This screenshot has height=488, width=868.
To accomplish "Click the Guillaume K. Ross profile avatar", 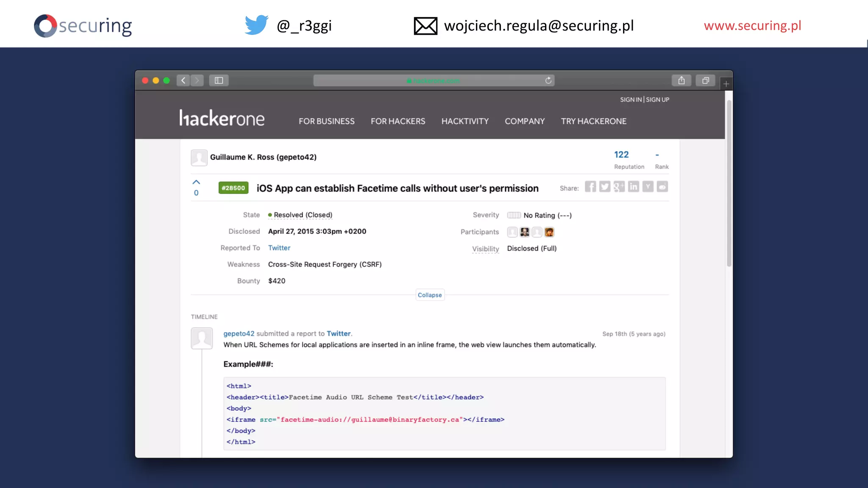I will click(199, 158).
